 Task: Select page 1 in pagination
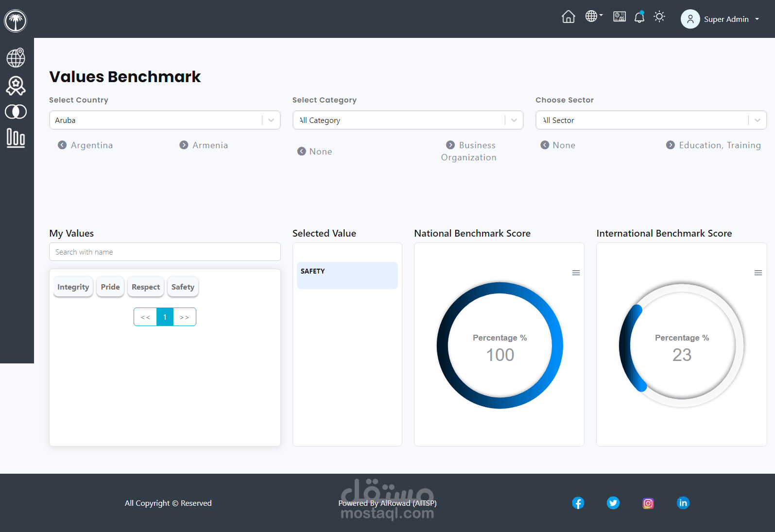coord(165,317)
